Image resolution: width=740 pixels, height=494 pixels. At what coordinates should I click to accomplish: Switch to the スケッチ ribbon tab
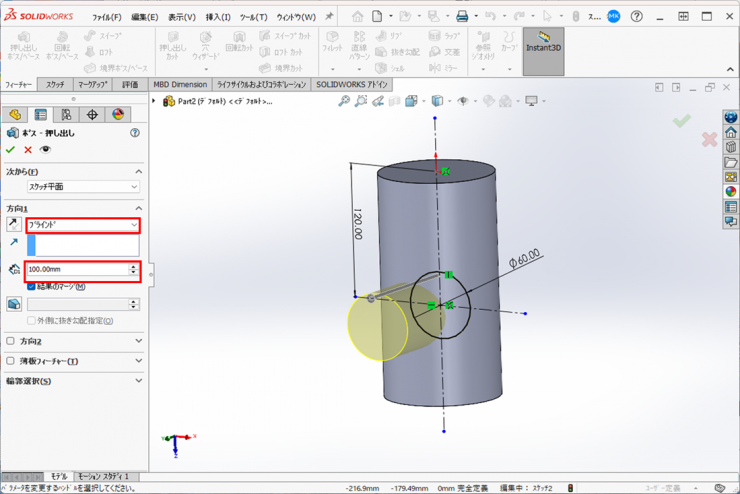tap(55, 85)
